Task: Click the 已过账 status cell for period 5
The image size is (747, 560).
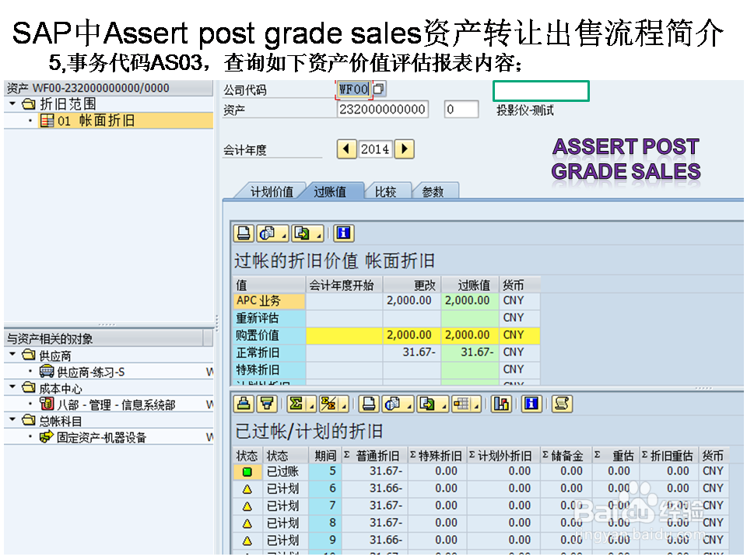Action: tap(286, 471)
